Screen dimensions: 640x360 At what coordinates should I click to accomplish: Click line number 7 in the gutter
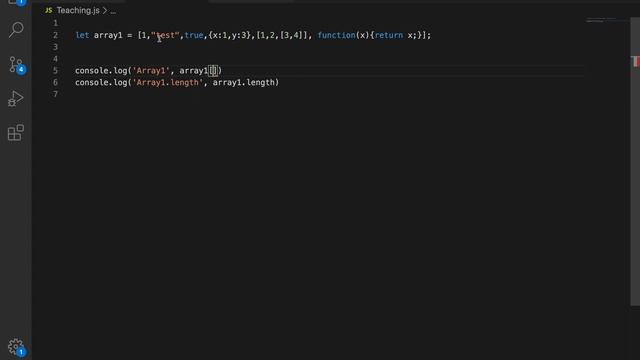pos(55,94)
